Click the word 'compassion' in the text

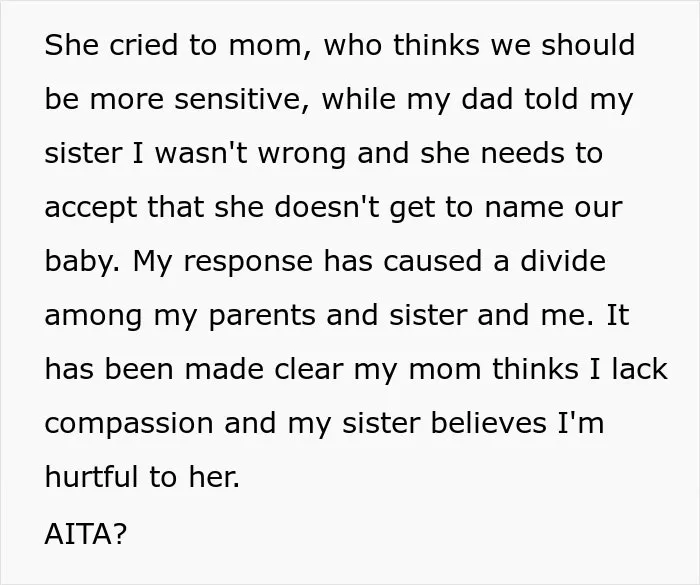pos(129,425)
